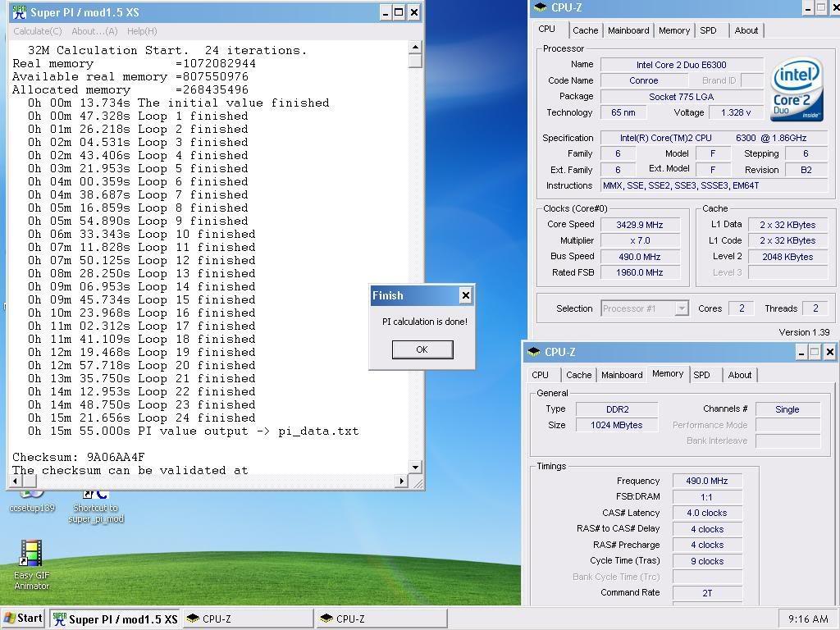Click scroll right arrow in Super PI window
The width and height of the screenshot is (840, 630).
click(401, 481)
